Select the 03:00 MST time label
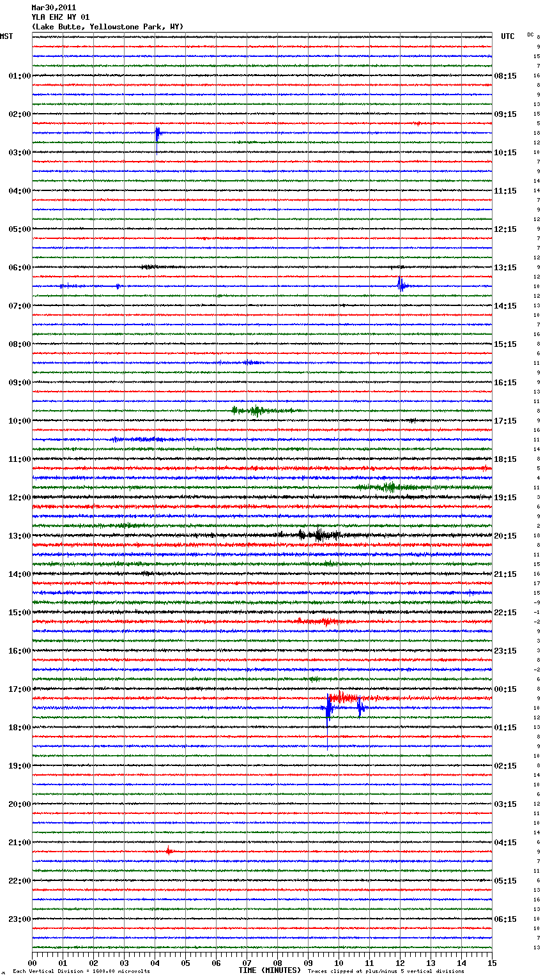Viewport: 543px width, 980px height. click(20, 153)
